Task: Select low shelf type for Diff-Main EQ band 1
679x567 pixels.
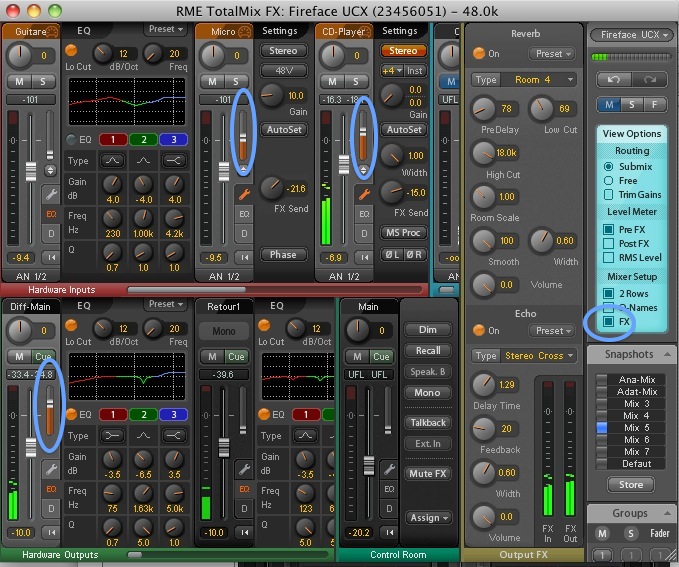Action: pyautogui.click(x=113, y=436)
